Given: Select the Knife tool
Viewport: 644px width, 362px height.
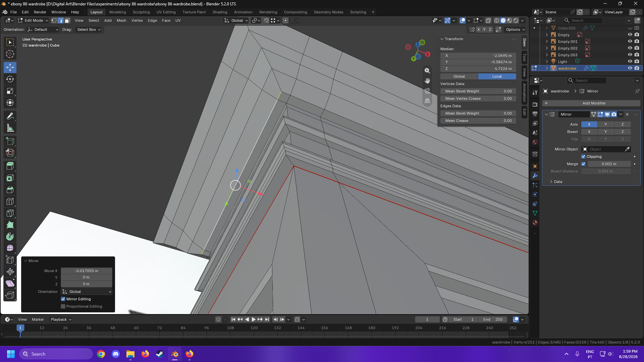Looking at the screenshot, I should tap(10, 213).
